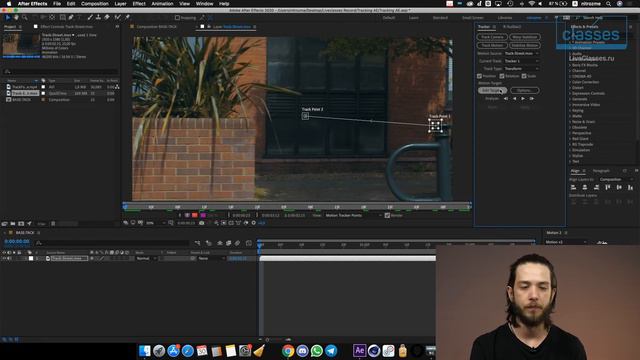640x360 pixels.
Task: Click the Warp Stabilizer button
Action: click(x=525, y=37)
